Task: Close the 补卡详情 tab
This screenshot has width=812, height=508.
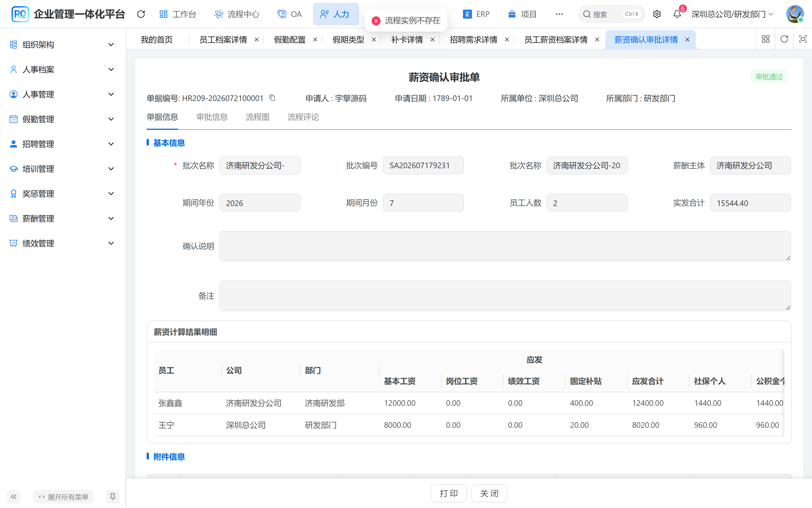Action: click(x=433, y=40)
